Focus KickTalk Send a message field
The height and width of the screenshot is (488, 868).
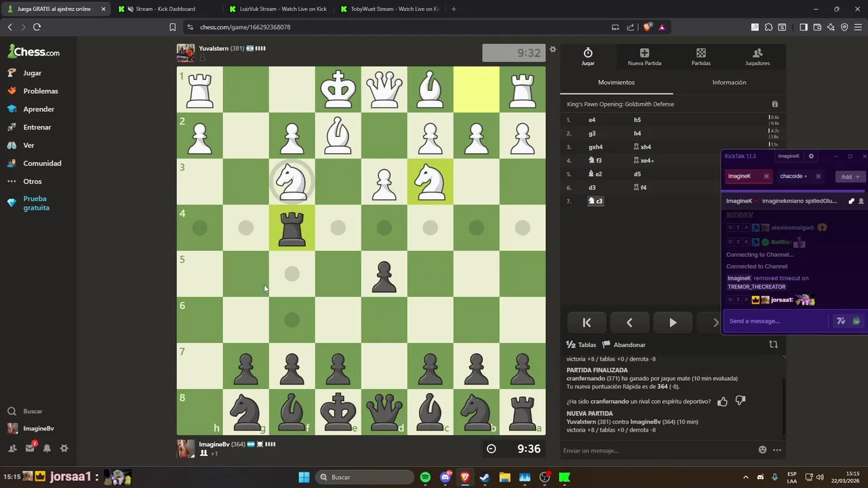pos(776,321)
